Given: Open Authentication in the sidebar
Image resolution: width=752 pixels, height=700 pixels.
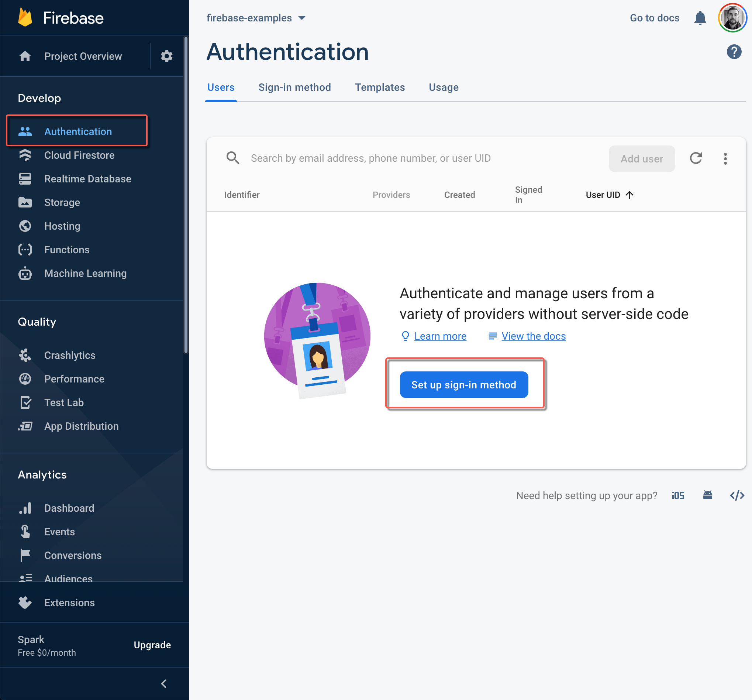Looking at the screenshot, I should coord(77,131).
